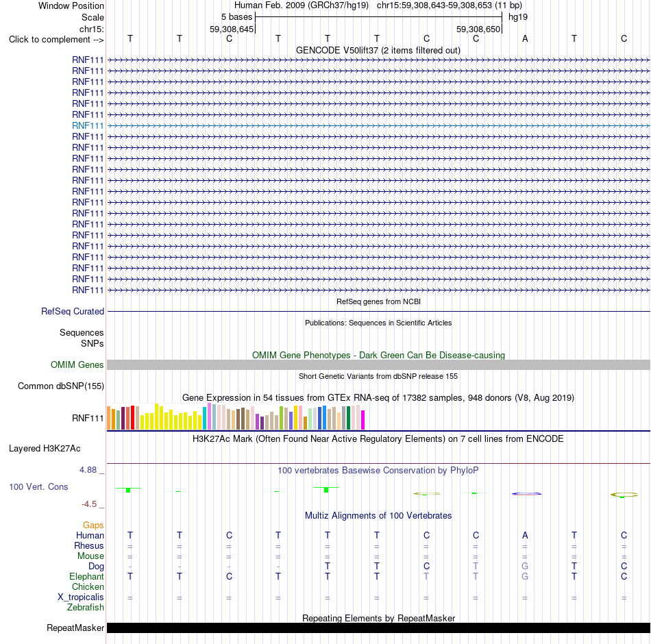Click the G base in the Elephant alignment row

point(525,576)
